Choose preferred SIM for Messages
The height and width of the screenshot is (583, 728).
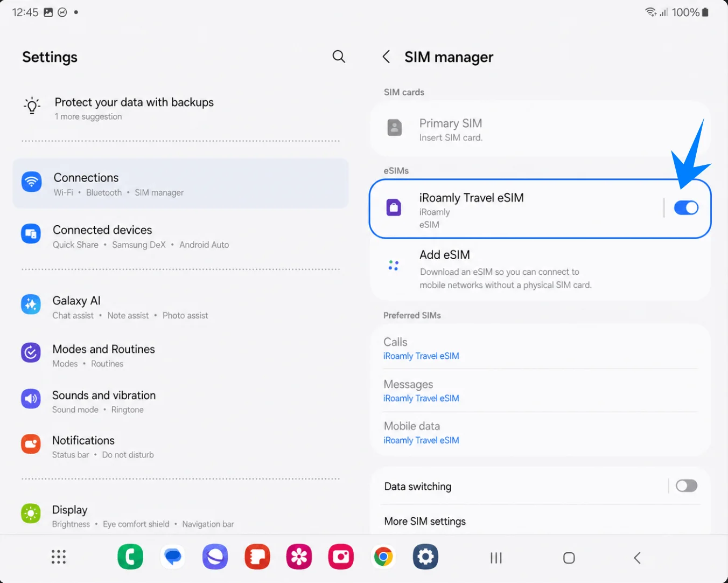coord(540,391)
